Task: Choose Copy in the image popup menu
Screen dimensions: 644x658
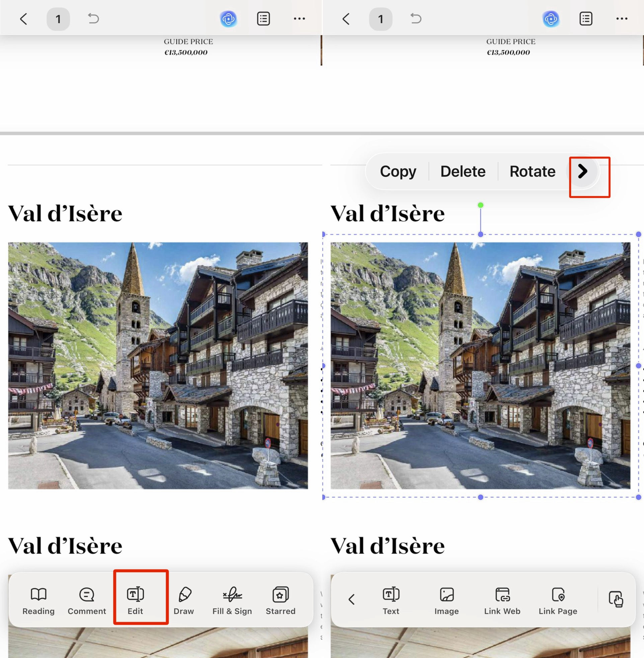Action: point(398,171)
